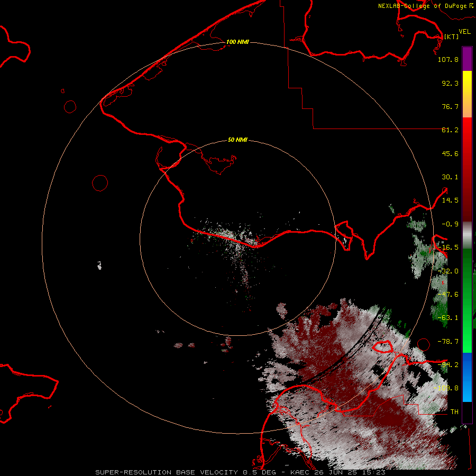476x476 pixels.
Task: Click the 14.5 velocity scale value
Action: click(450, 200)
